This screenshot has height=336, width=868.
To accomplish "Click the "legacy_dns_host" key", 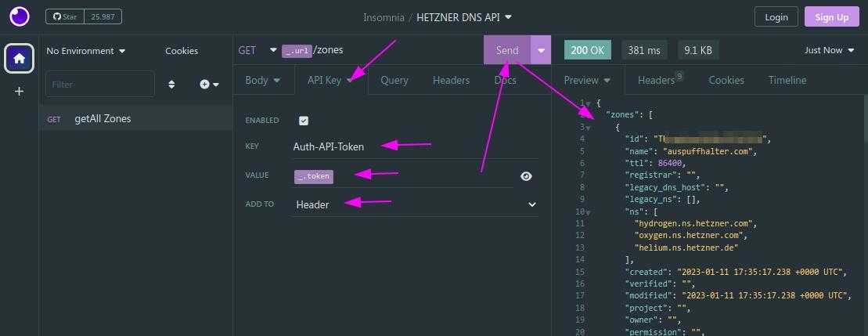I will point(665,187).
